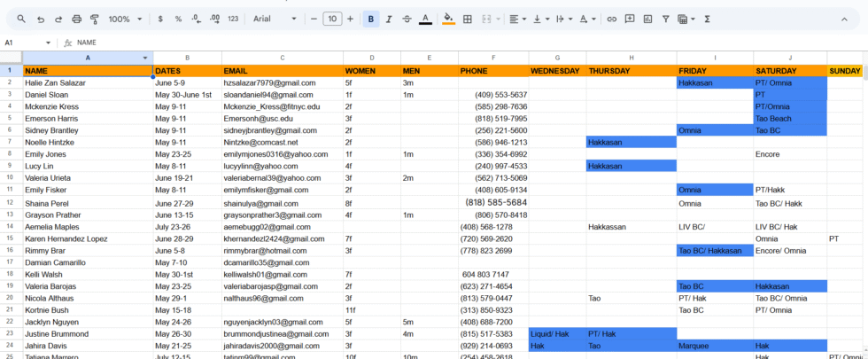Click the print icon
868x359 pixels.
click(x=77, y=19)
